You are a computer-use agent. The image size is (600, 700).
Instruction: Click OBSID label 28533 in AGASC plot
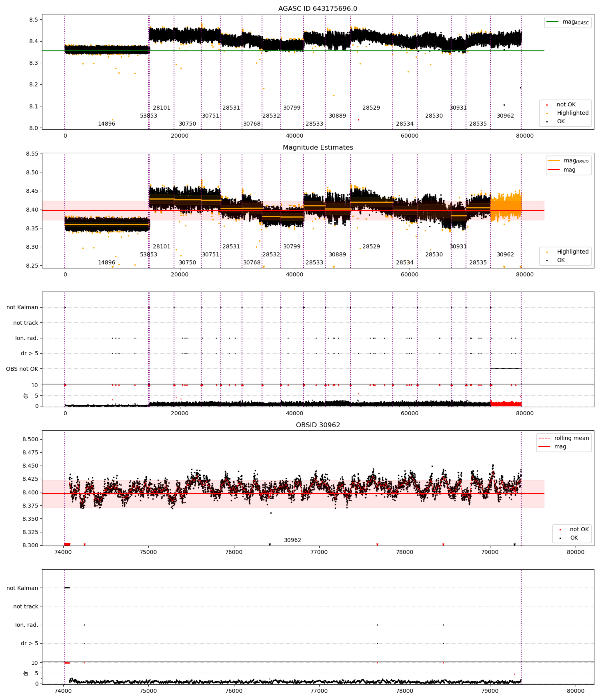(314, 124)
